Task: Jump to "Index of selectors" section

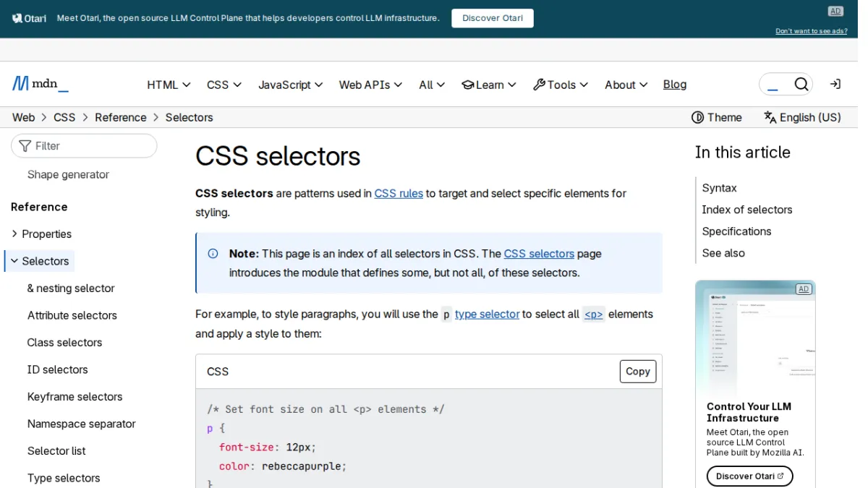Action: [747, 210]
